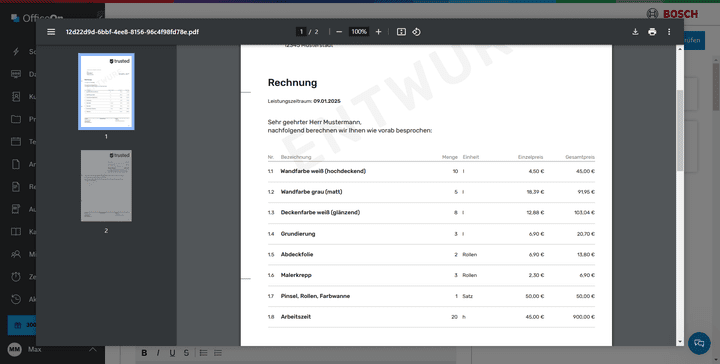Click the 'Grundierung' item text
Viewport: 720px width, 364px height.
[x=298, y=234]
